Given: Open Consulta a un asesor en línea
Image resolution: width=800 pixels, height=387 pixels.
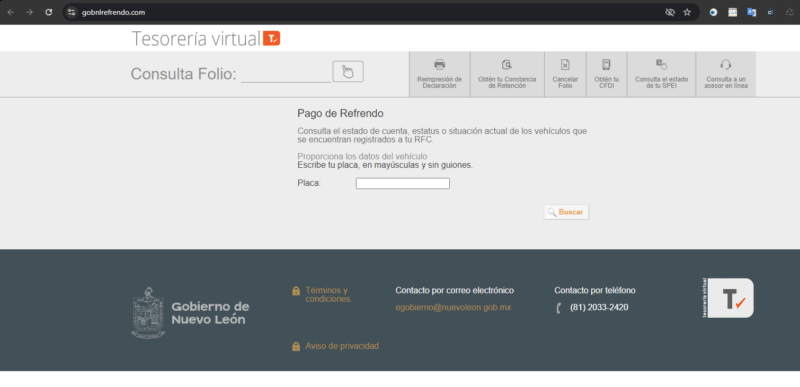Looking at the screenshot, I should tap(726, 74).
